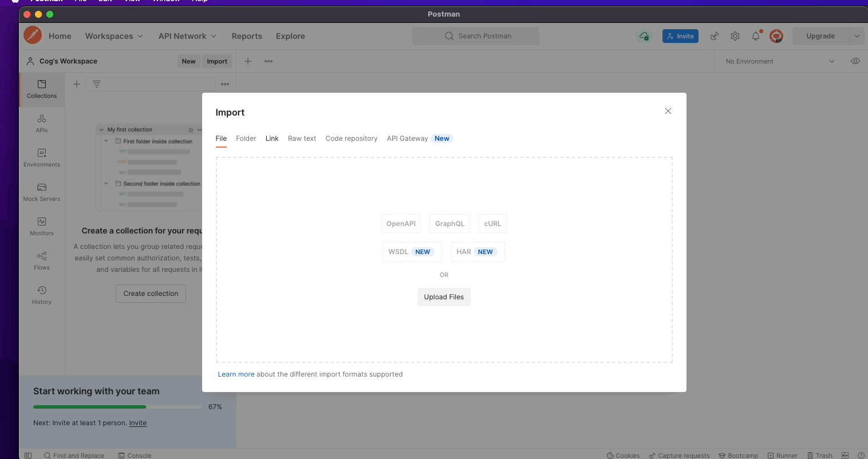Open the Mock Servers panel
Screen dimensions: 868x459
(41, 192)
